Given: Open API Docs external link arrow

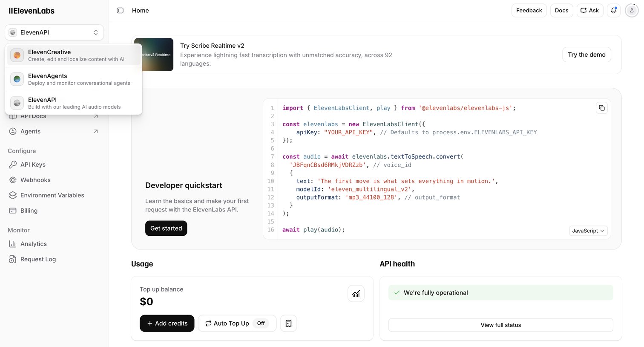Looking at the screenshot, I should [x=96, y=116].
